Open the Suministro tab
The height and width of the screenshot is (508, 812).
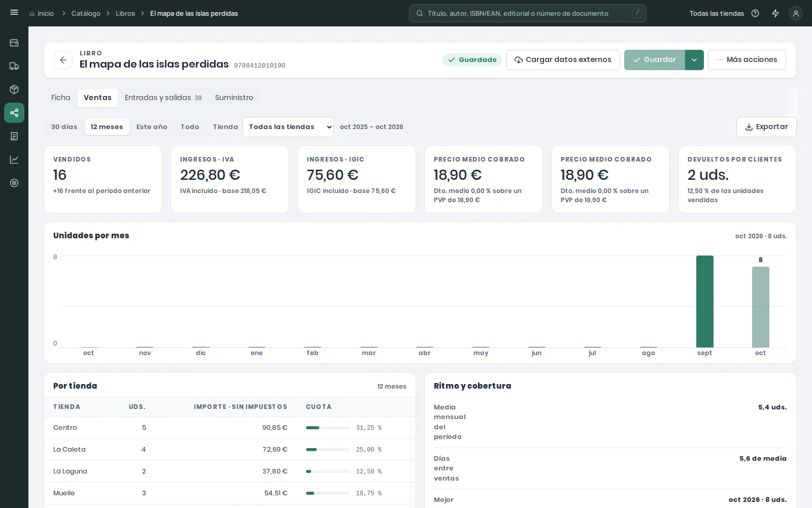[x=234, y=98]
